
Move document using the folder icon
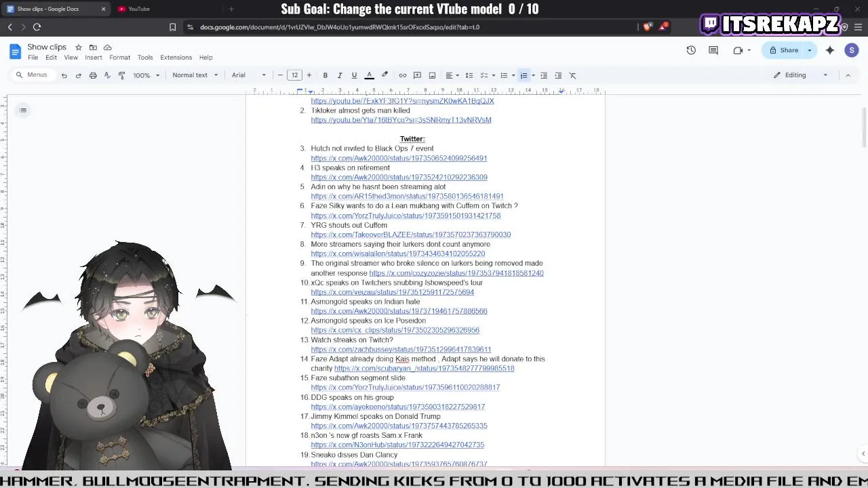point(93,47)
